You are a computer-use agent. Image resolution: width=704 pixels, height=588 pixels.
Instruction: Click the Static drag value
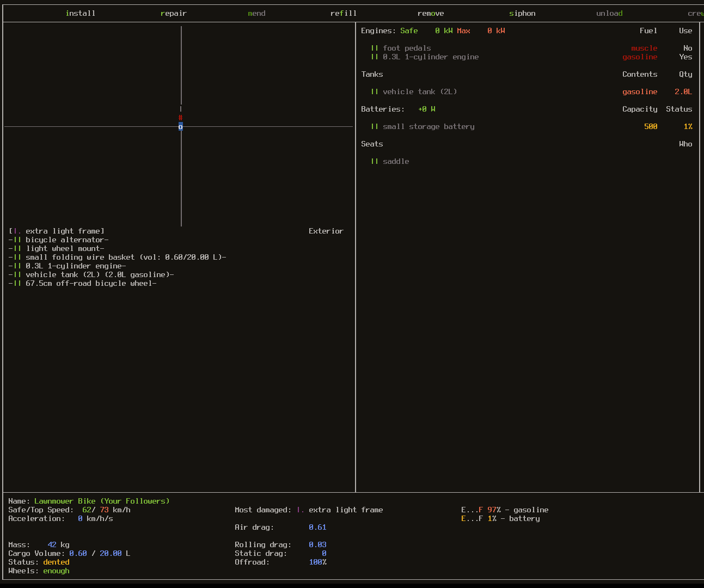324,554
